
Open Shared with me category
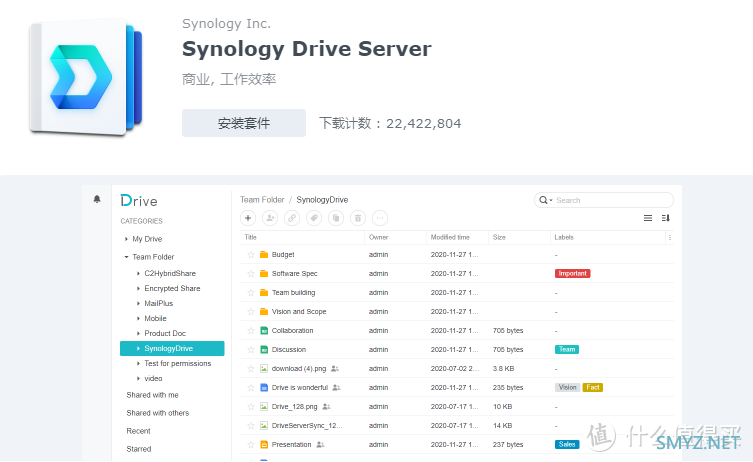tap(152, 395)
